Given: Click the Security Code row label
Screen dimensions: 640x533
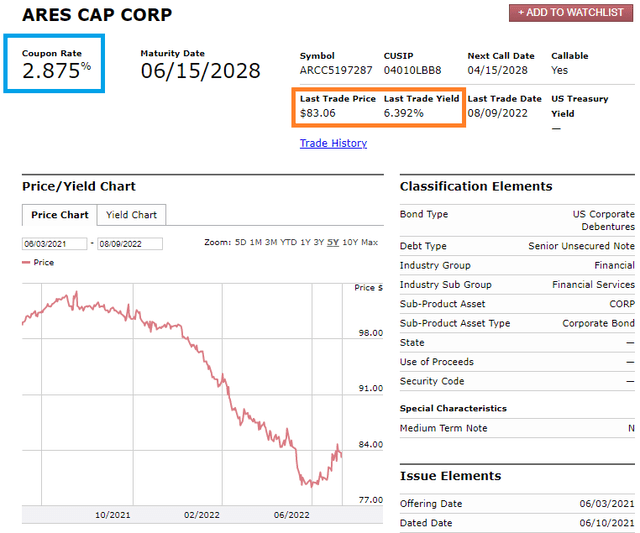Looking at the screenshot, I should 432,381.
